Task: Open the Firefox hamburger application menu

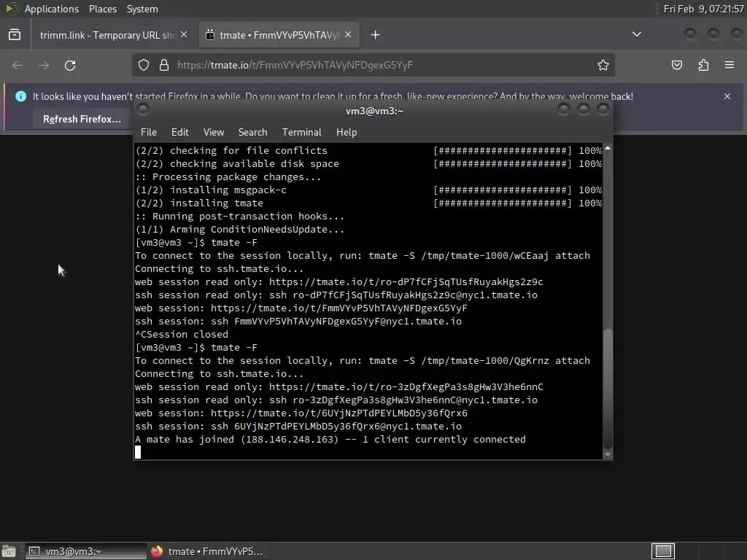Action: [x=729, y=65]
